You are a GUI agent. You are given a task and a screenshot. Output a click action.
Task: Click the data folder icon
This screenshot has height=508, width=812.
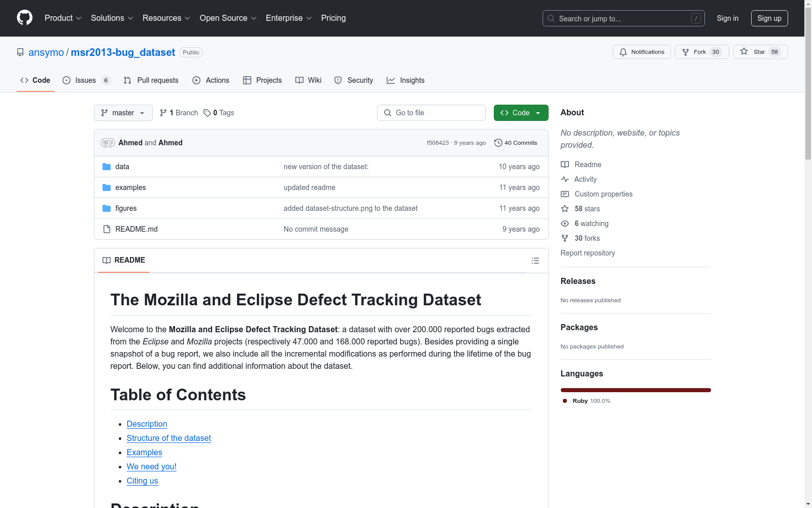107,167
